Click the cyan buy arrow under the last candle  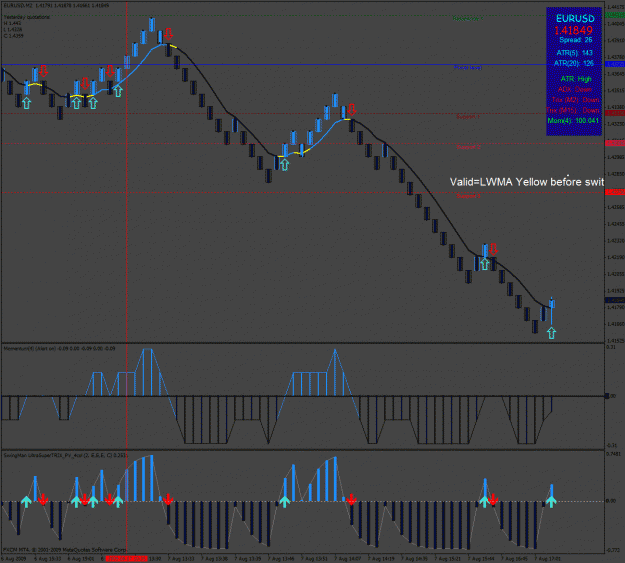click(551, 333)
